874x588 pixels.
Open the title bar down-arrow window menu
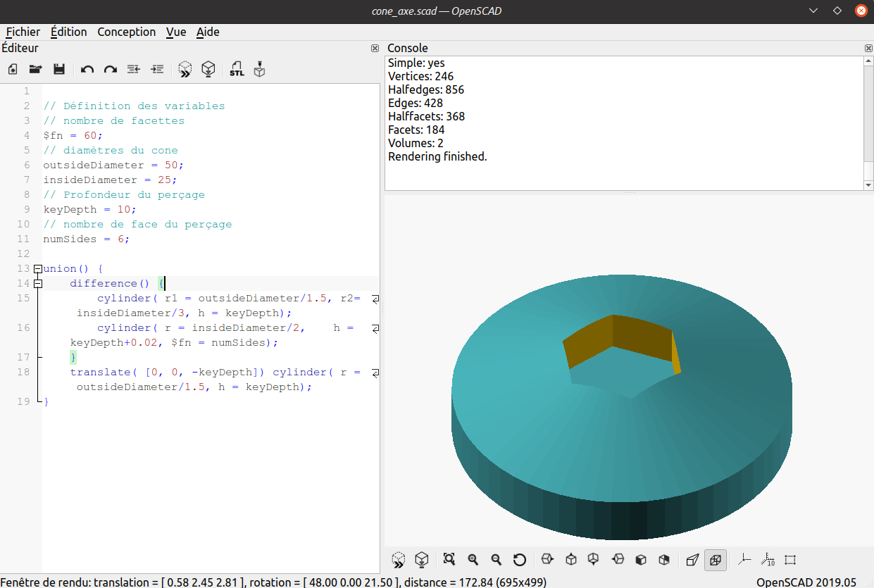click(813, 11)
